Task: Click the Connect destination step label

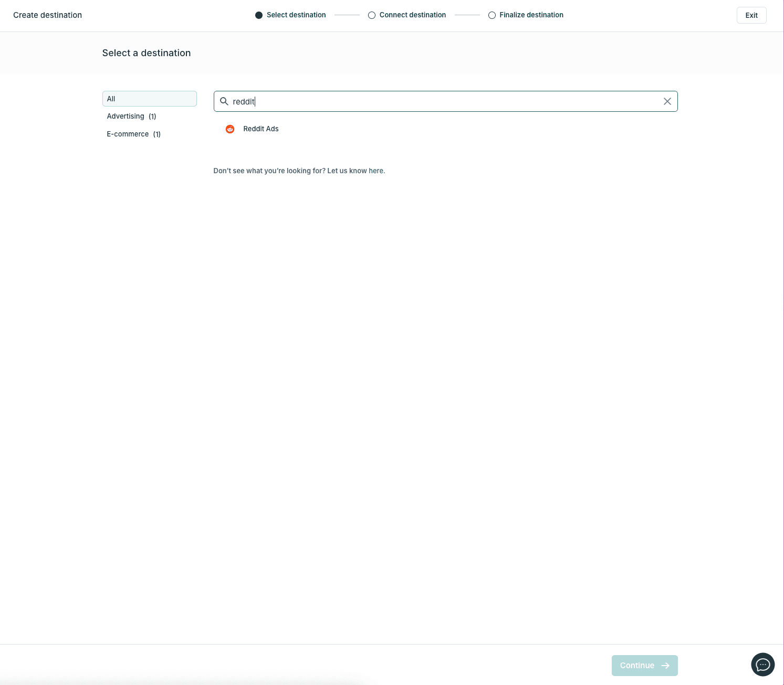Action: pyautogui.click(x=412, y=15)
